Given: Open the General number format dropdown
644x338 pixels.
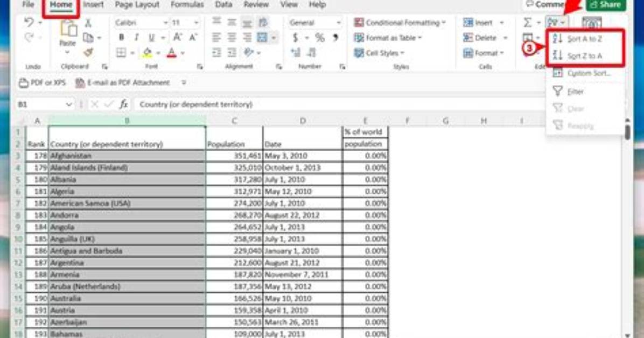Looking at the screenshot, I should click(315, 23).
